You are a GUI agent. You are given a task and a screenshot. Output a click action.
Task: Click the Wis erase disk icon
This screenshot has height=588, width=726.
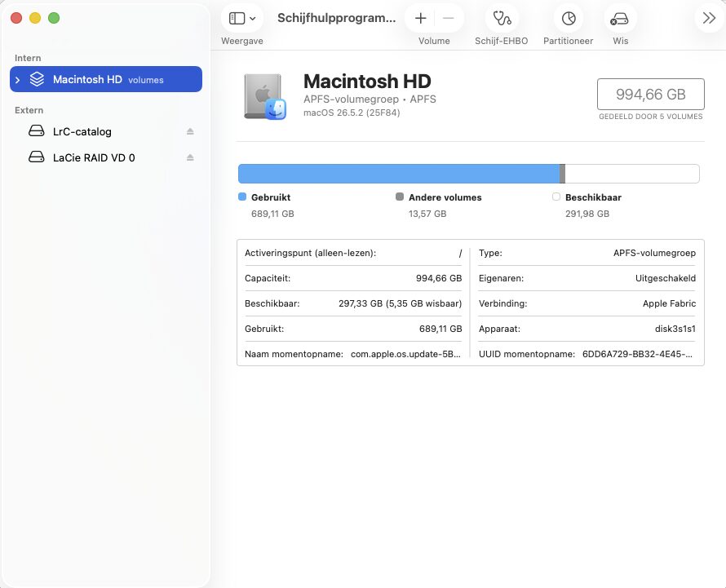[x=619, y=19]
